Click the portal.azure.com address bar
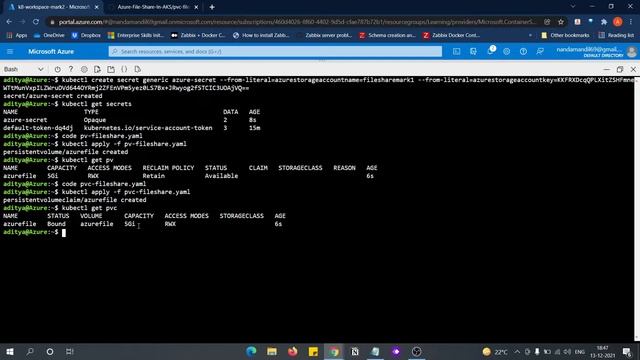Screen dimensions: 640x360 [x=296, y=22]
